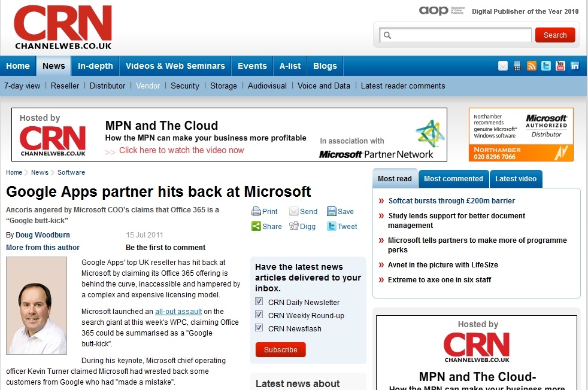The height and width of the screenshot is (390, 588).
Task: Click the Software breadcrumb link
Action: (x=71, y=172)
